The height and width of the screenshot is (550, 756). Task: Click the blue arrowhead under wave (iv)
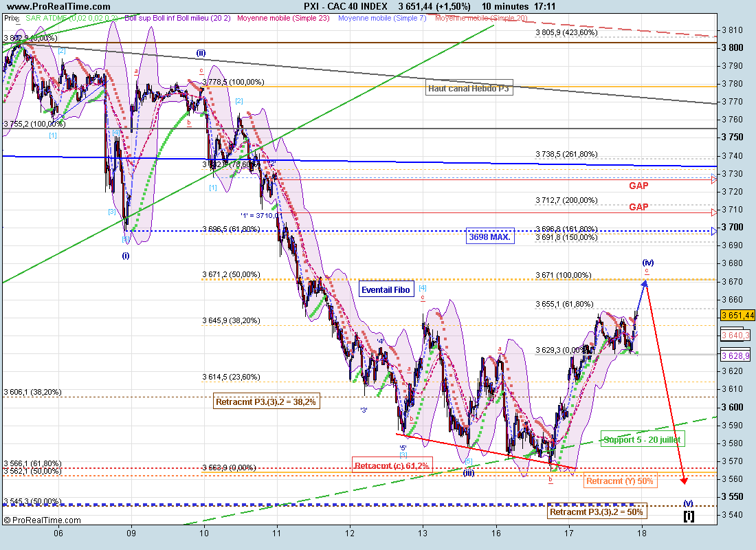coord(645,284)
